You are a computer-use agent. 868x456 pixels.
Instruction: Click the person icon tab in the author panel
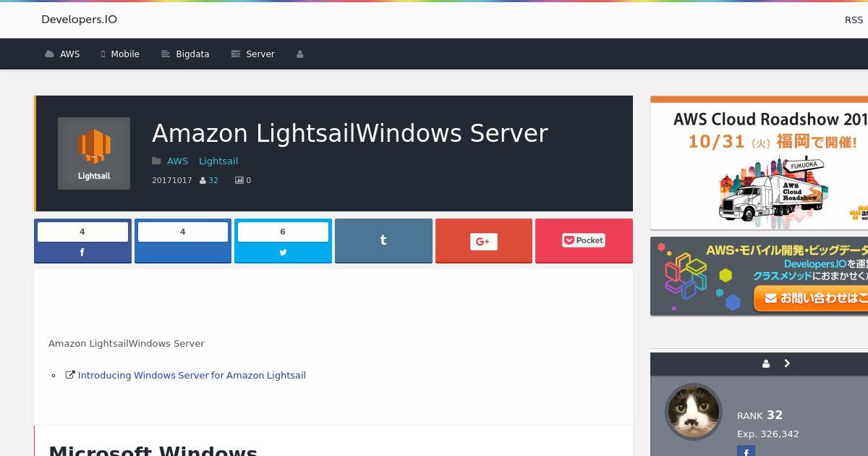click(x=766, y=364)
